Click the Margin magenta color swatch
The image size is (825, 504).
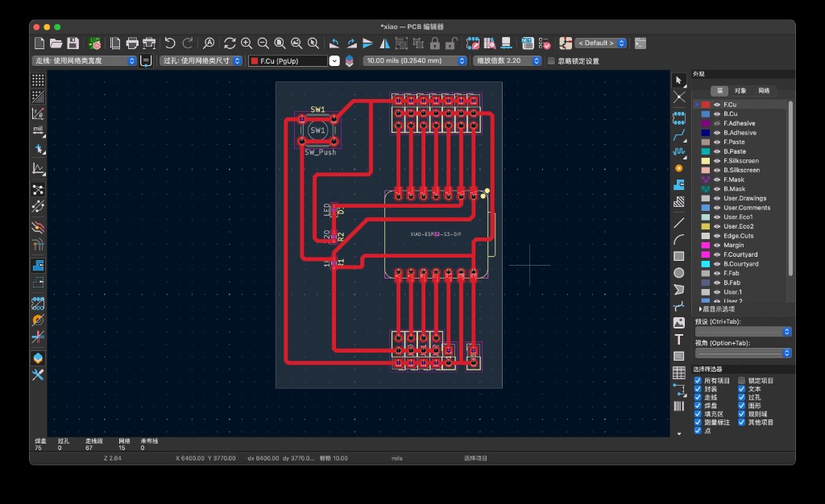pyautogui.click(x=706, y=245)
